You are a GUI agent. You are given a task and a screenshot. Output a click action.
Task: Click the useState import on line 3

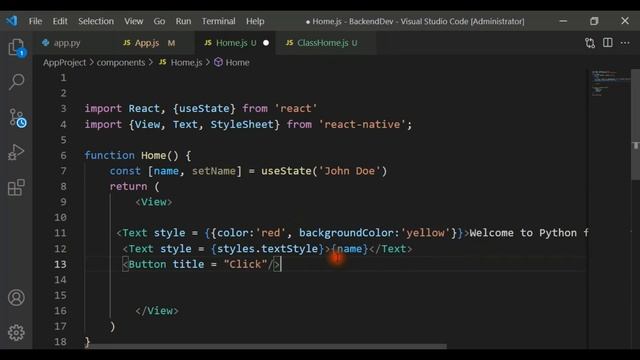click(x=204, y=109)
